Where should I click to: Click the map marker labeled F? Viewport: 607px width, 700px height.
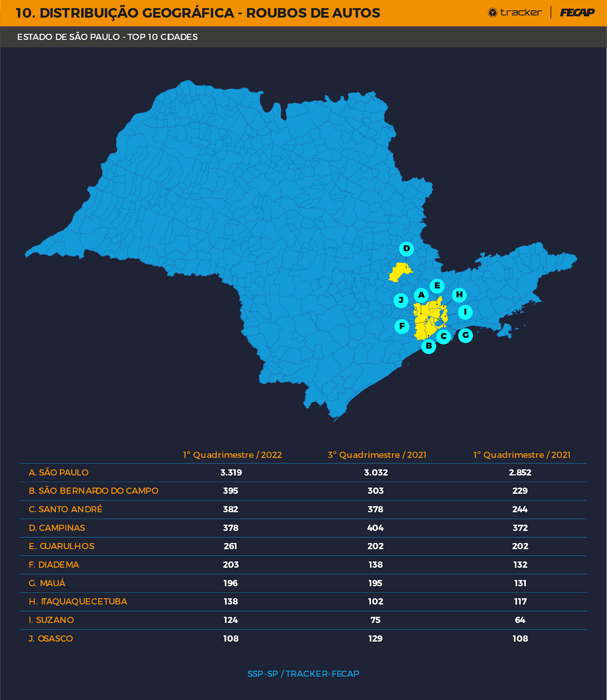coord(402,326)
